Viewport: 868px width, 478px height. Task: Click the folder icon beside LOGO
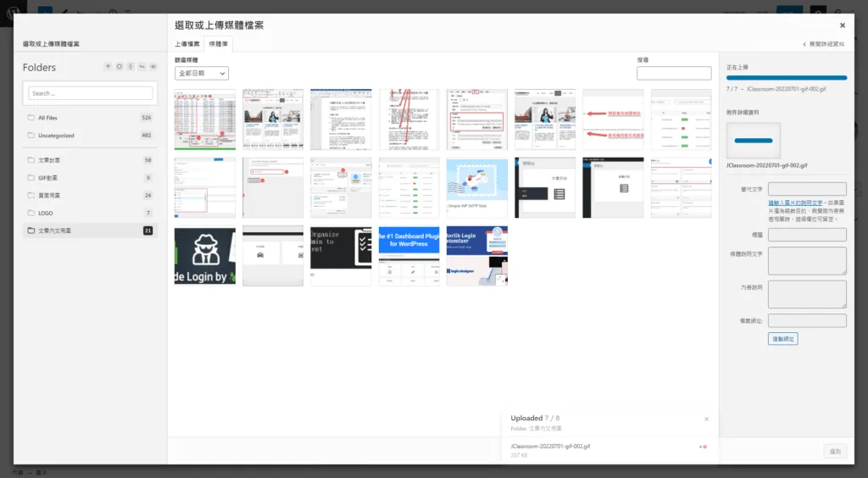(x=31, y=213)
